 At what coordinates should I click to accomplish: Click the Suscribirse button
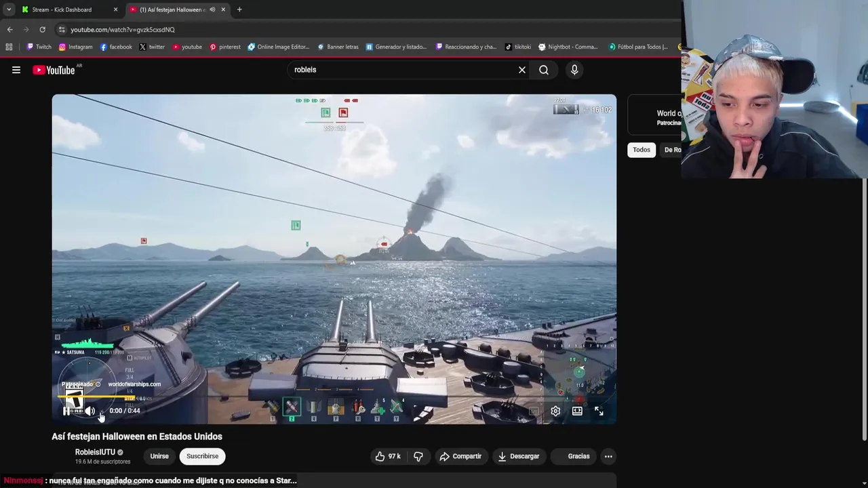coord(202,456)
